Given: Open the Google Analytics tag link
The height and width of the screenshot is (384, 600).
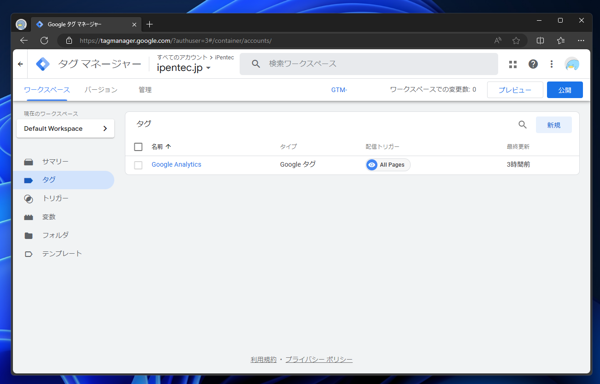Looking at the screenshot, I should [176, 164].
